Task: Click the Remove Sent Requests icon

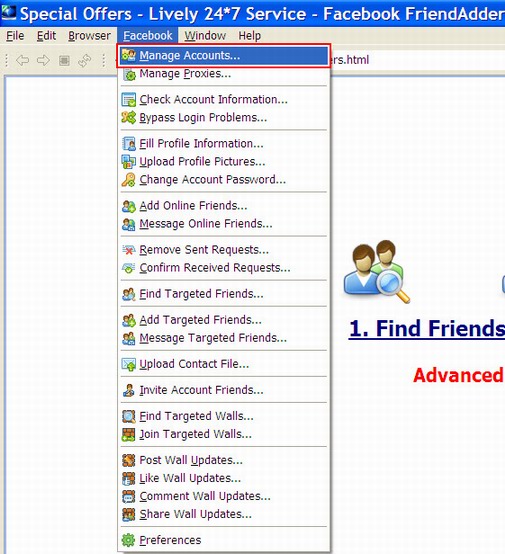Action: tap(129, 250)
